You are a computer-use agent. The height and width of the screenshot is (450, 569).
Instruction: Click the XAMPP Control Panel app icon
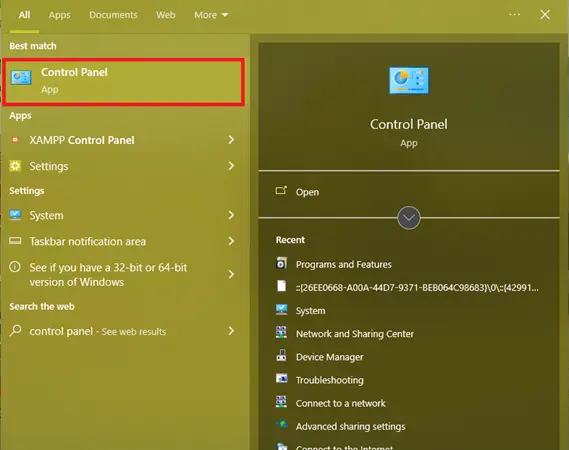click(15, 140)
